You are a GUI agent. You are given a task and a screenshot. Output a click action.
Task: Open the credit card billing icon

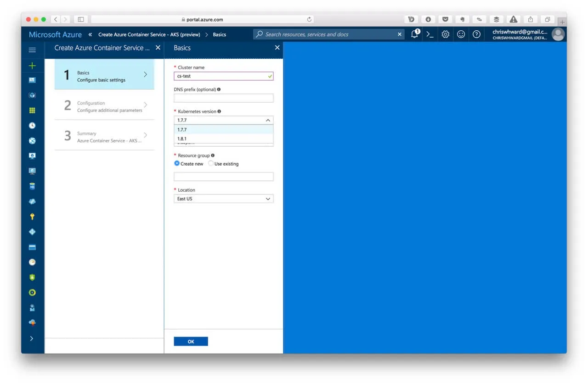pos(32,247)
